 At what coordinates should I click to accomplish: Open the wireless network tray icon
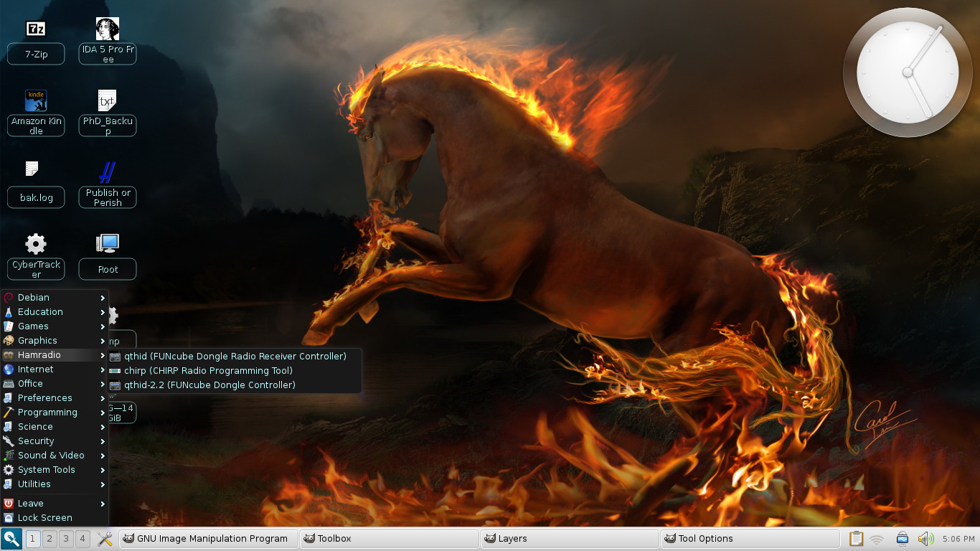coord(877,538)
